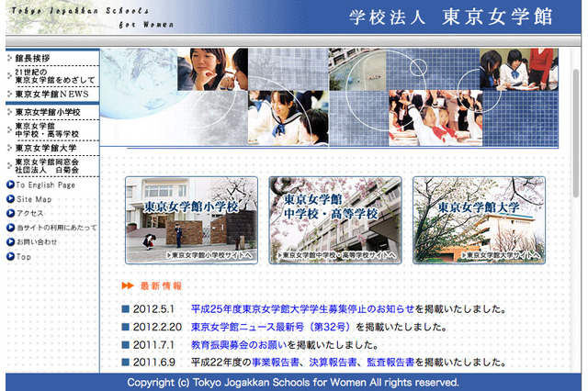Click the 最新情報 section heading
The image size is (588, 391).
coord(162,286)
